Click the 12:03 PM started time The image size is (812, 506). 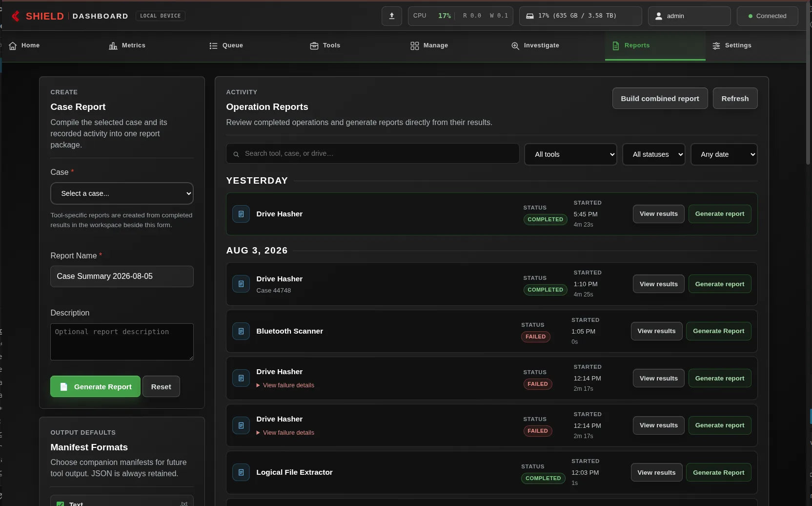[x=585, y=473]
